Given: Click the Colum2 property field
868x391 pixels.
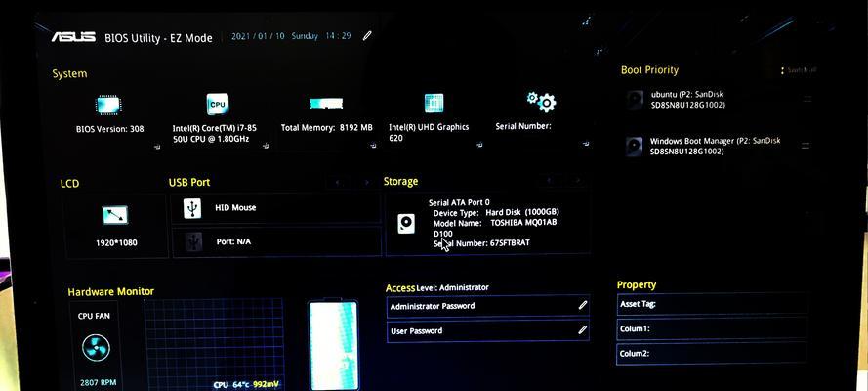Looking at the screenshot, I should pos(713,353).
